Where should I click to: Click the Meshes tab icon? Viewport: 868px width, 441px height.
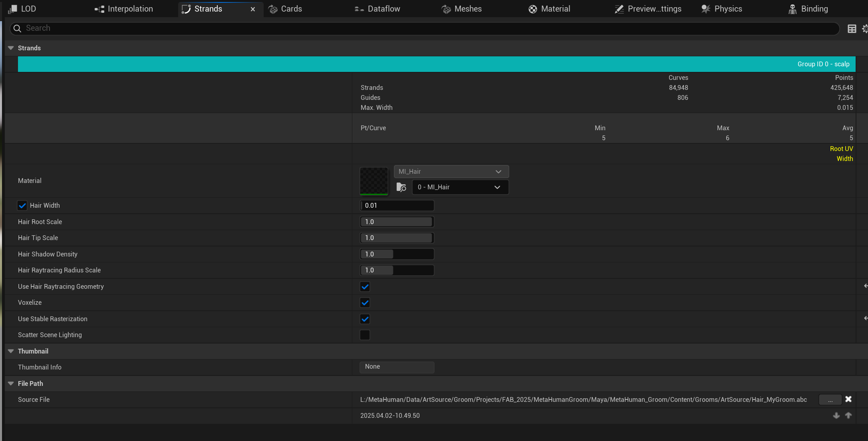(446, 9)
